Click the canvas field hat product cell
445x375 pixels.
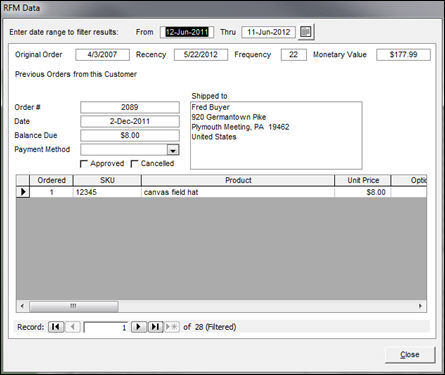[x=238, y=192]
